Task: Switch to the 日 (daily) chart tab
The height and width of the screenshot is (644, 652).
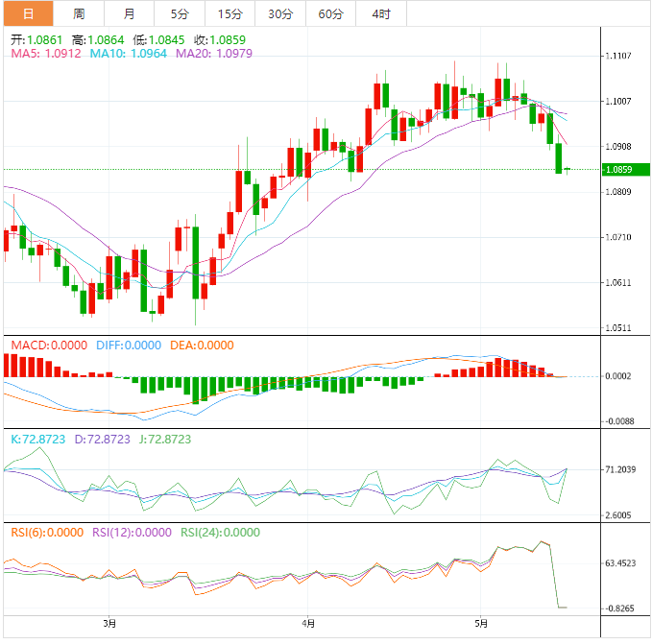Action: 27,13
